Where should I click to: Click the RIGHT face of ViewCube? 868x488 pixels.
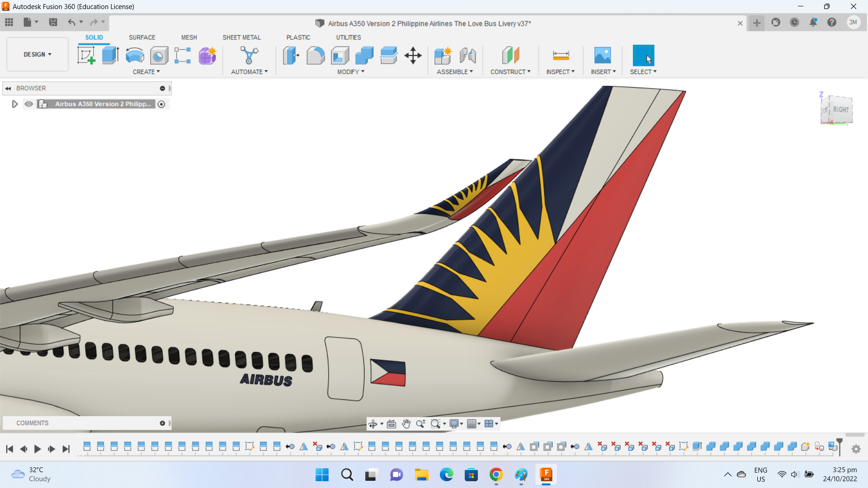(841, 109)
